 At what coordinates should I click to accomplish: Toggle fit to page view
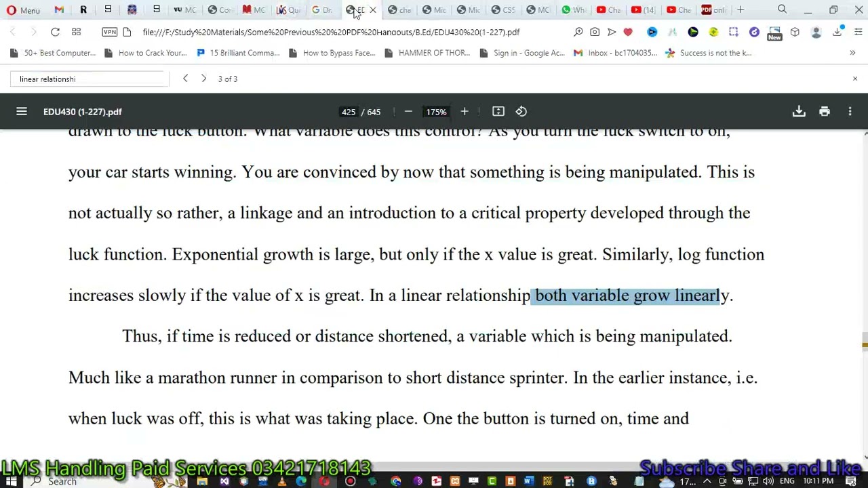(x=498, y=112)
